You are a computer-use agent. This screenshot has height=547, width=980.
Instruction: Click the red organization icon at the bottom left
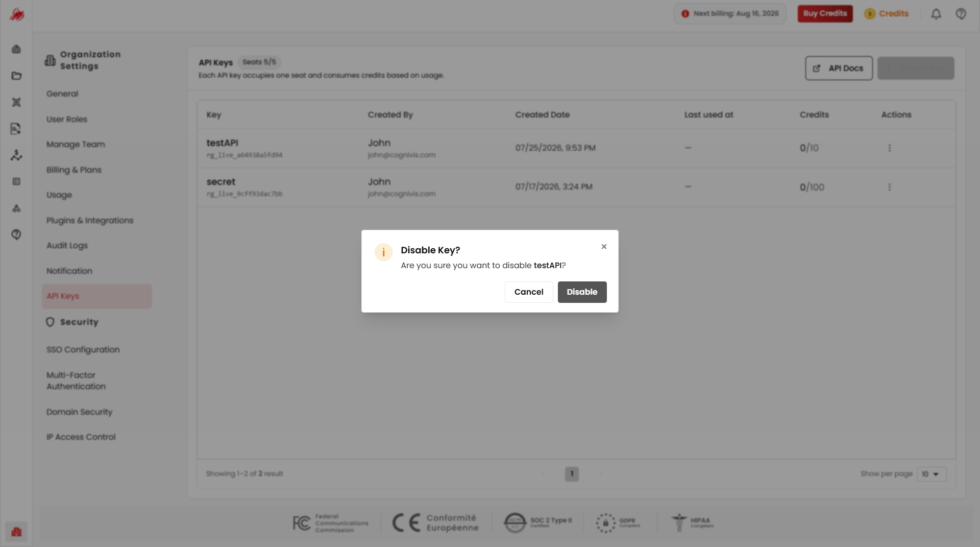click(x=16, y=532)
